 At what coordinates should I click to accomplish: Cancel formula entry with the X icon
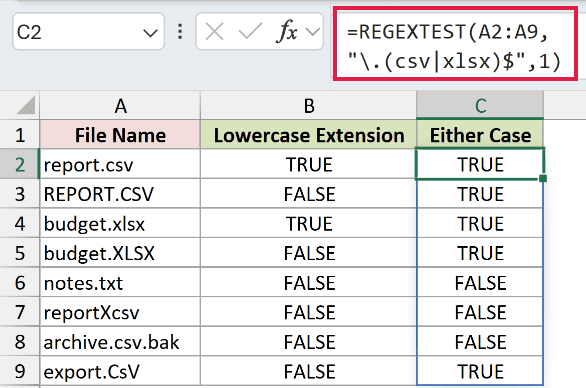pos(215,31)
